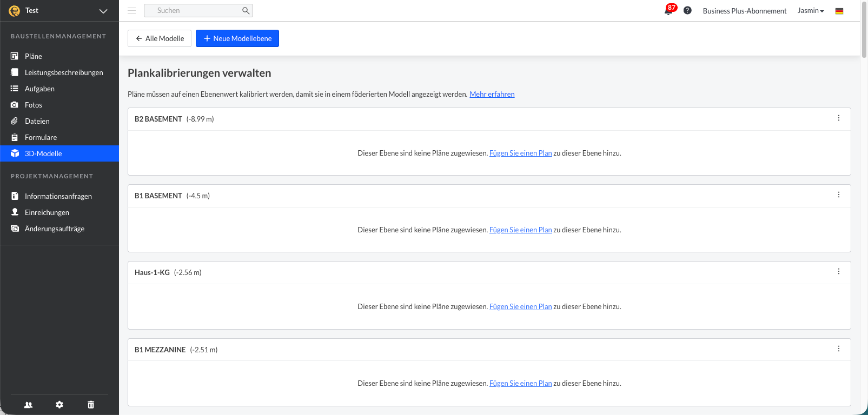Viewport: 868px width, 415px height.
Task: Open options menu for B1 MEZZANINE level
Action: (839, 349)
